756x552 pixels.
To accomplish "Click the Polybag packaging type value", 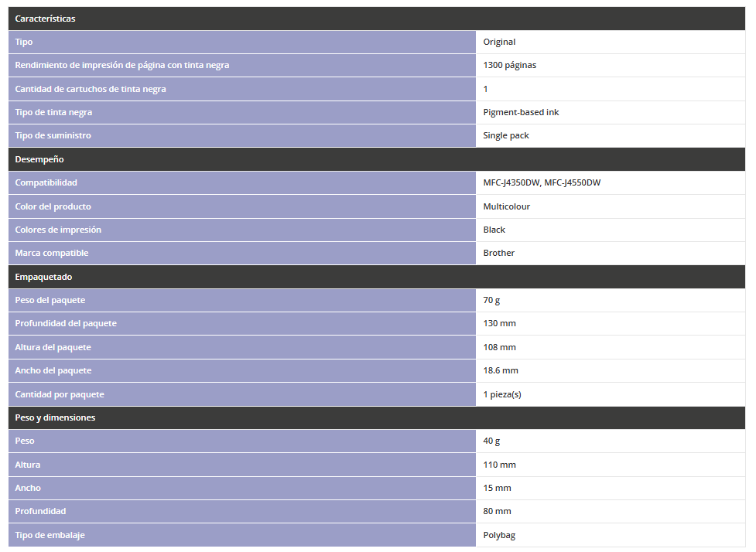I will [499, 535].
